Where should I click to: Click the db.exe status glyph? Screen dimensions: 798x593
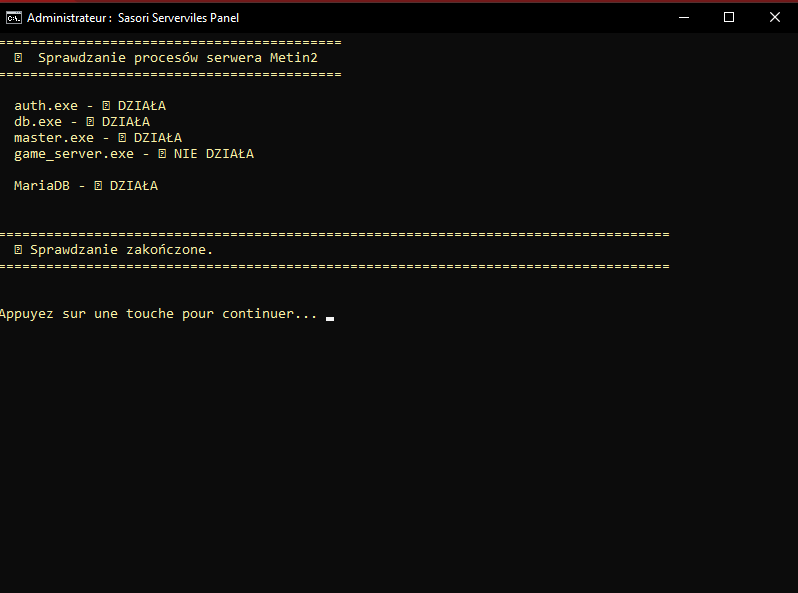[x=90, y=122]
